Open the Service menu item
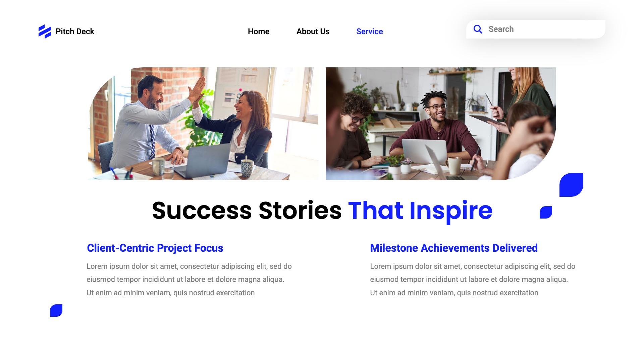 [x=370, y=32]
